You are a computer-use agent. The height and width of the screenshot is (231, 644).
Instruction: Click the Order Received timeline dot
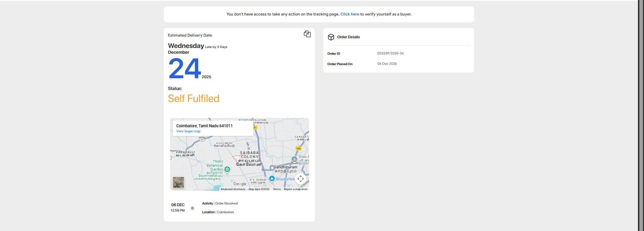tap(192, 208)
